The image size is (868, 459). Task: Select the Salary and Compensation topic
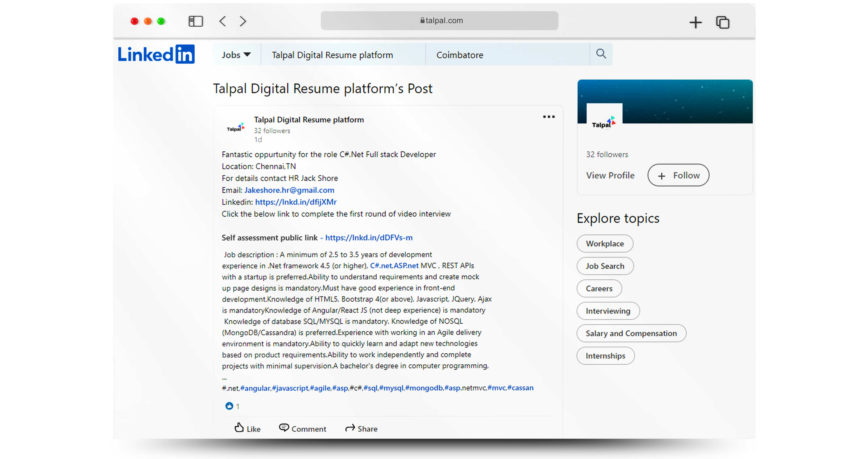coord(632,334)
